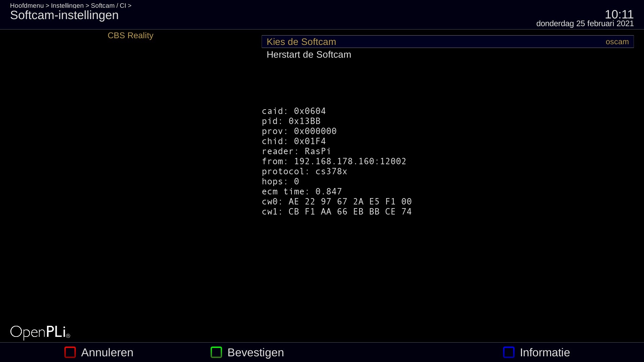The width and height of the screenshot is (644, 362).
Task: Click the ecm time value line
Action: coord(302,191)
